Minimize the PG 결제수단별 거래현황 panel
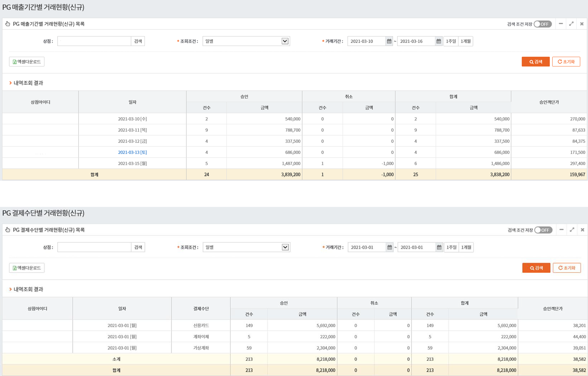588x376 pixels. (x=561, y=230)
